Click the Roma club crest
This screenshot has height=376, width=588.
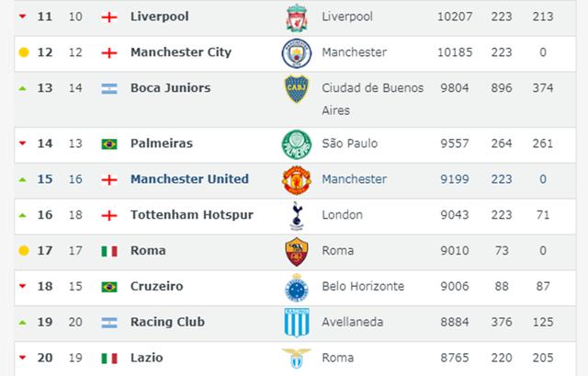[x=296, y=251]
